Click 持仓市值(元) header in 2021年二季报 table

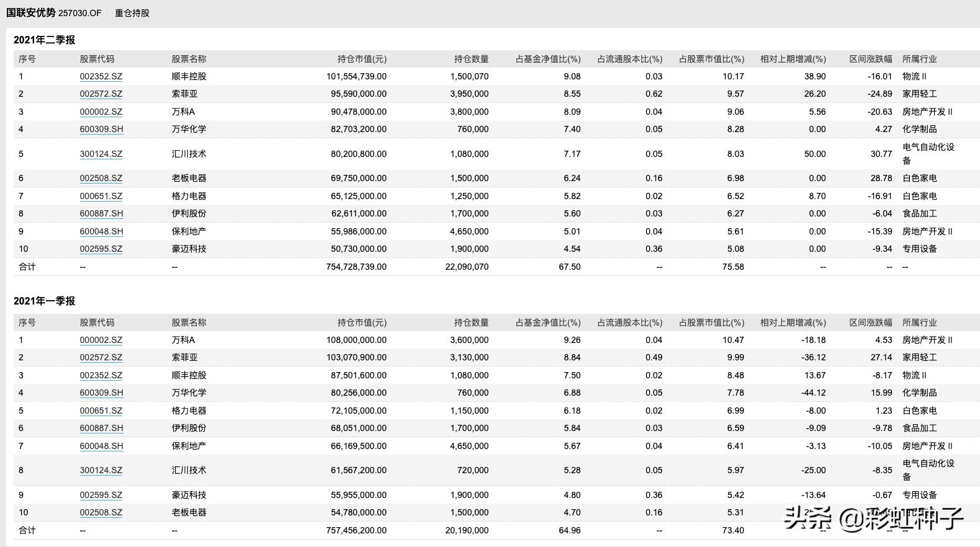click(362, 59)
